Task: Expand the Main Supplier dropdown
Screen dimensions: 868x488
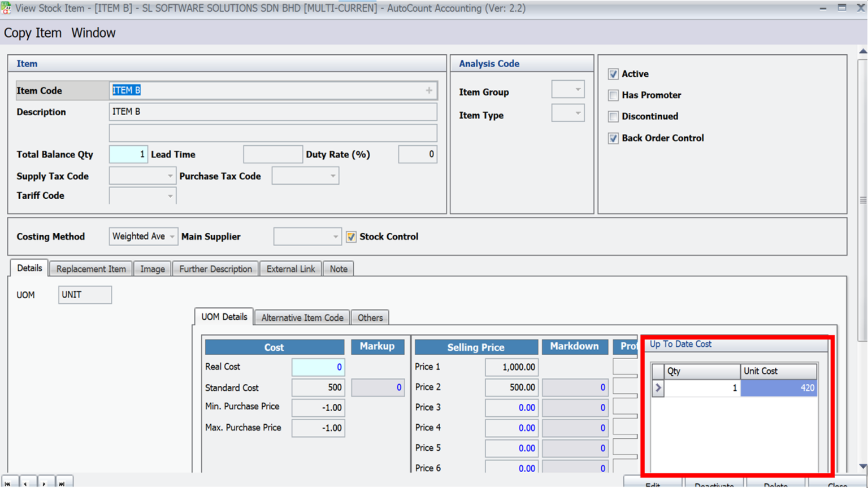Action: pos(335,237)
